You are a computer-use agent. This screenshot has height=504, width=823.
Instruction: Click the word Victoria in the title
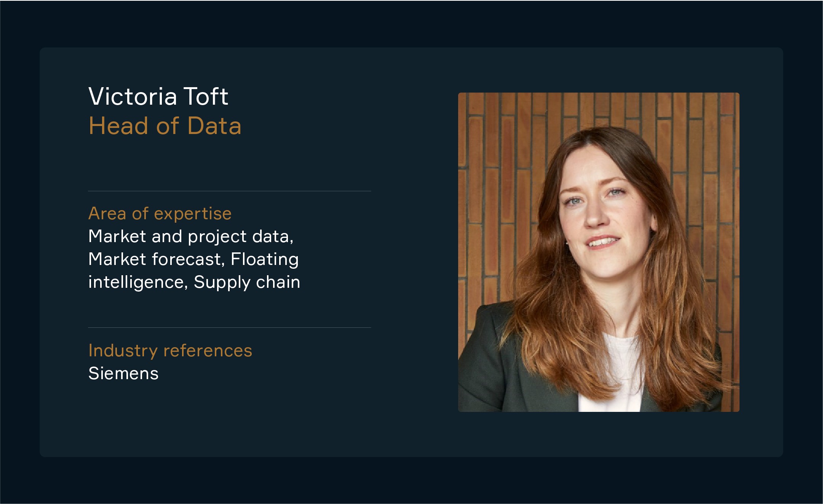tap(133, 96)
